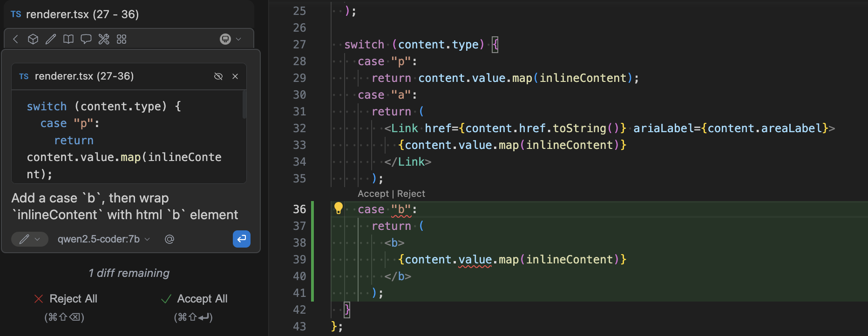This screenshot has width=868, height=336.
Task: Open the four-squares grid icon in the toolbar
Action: [x=122, y=39]
